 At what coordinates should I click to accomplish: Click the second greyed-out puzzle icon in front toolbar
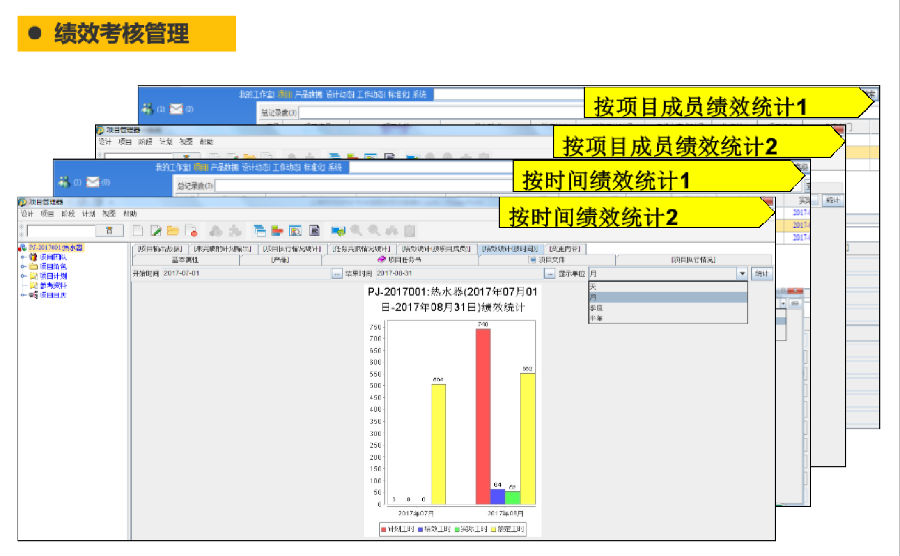[x=235, y=231]
